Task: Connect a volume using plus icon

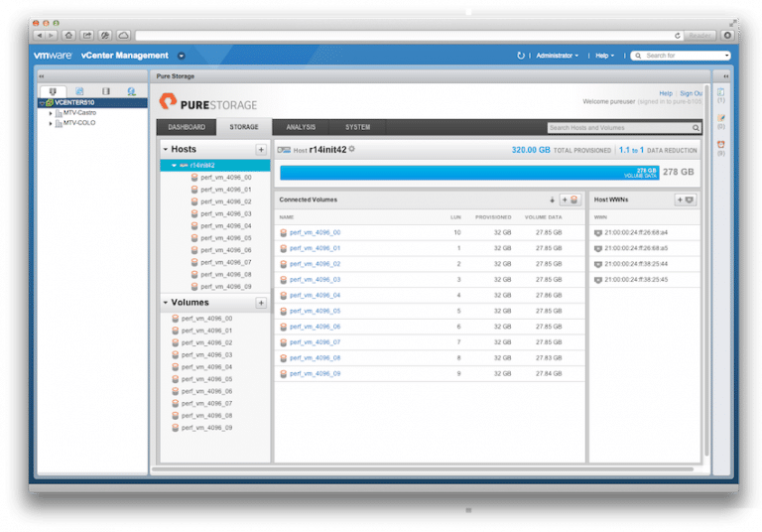Action: point(570,199)
